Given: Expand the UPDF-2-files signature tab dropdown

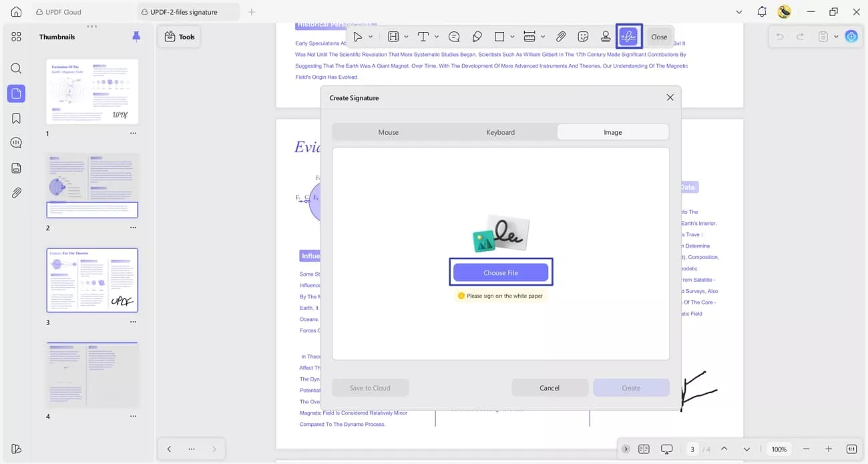Looking at the screenshot, I should 738,11.
